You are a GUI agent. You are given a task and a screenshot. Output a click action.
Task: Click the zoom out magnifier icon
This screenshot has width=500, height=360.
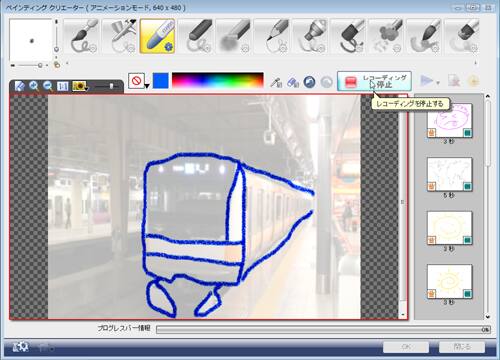pos(48,86)
